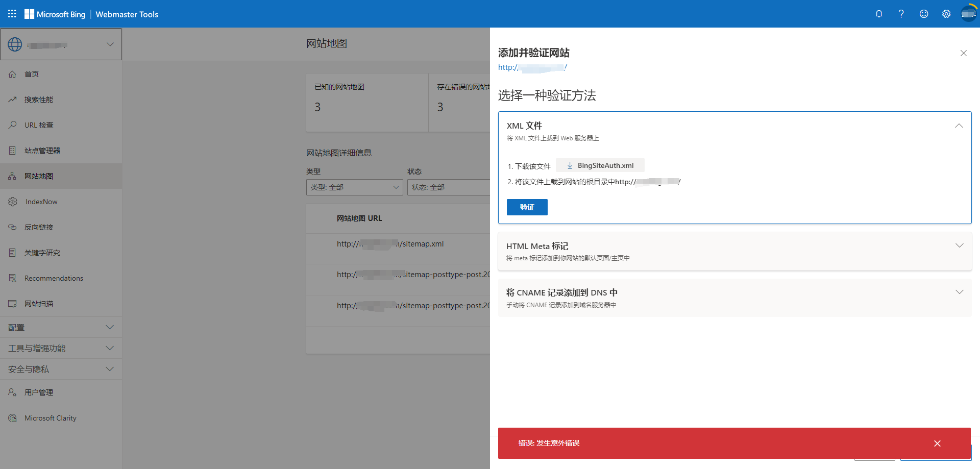980x469 pixels.
Task: Expand the CNAME 记录 DNS section
Action: point(734,298)
